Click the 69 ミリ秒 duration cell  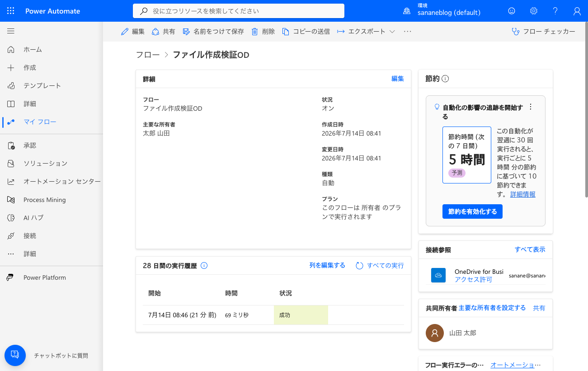click(237, 315)
